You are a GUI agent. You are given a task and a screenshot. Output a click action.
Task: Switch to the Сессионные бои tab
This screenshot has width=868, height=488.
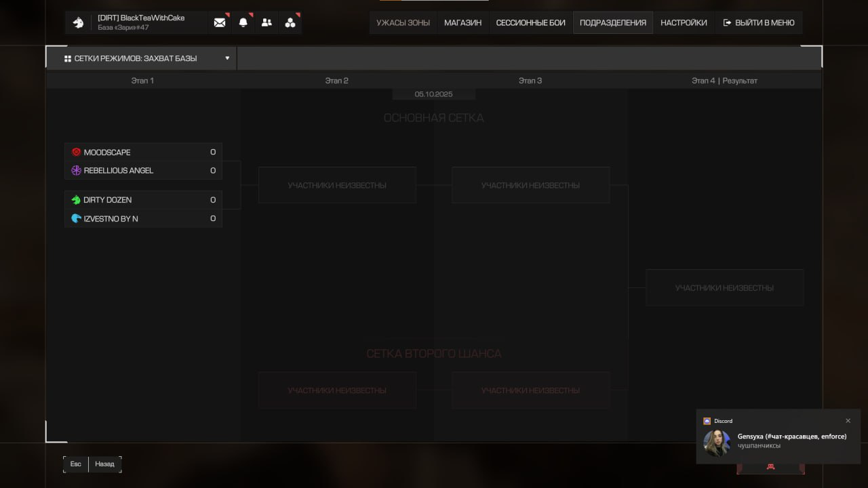(x=530, y=22)
